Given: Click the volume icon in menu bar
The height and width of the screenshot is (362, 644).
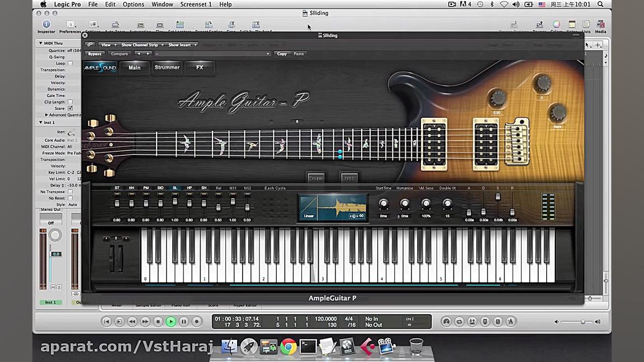Looking at the screenshot, I should (x=517, y=4).
